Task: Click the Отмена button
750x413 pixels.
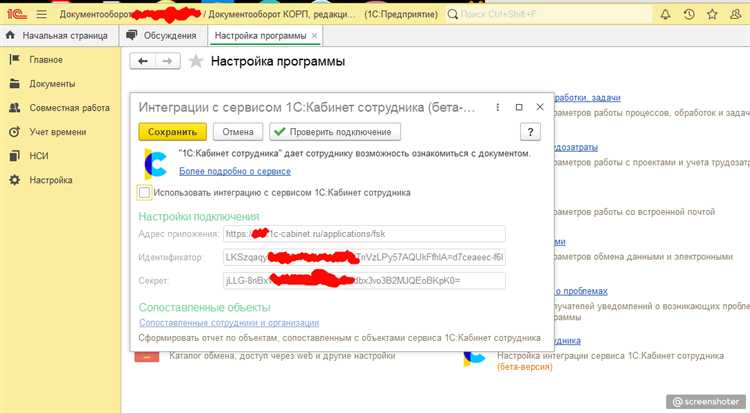Action: point(238,132)
